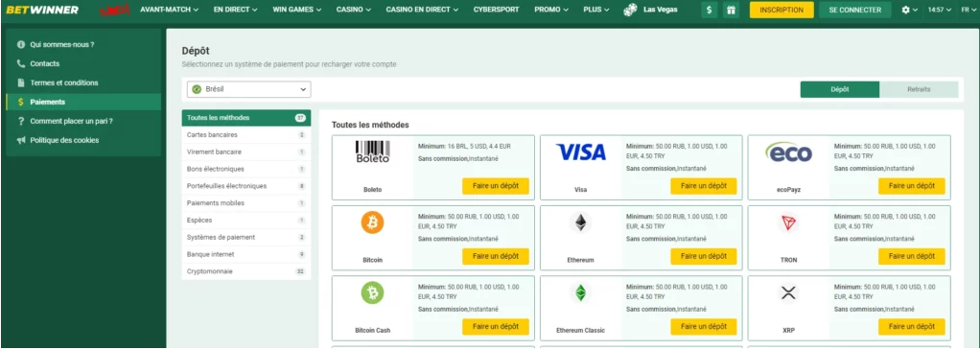980x350 pixels.
Task: Expand the AVANT-MATCH menu
Action: (x=170, y=10)
